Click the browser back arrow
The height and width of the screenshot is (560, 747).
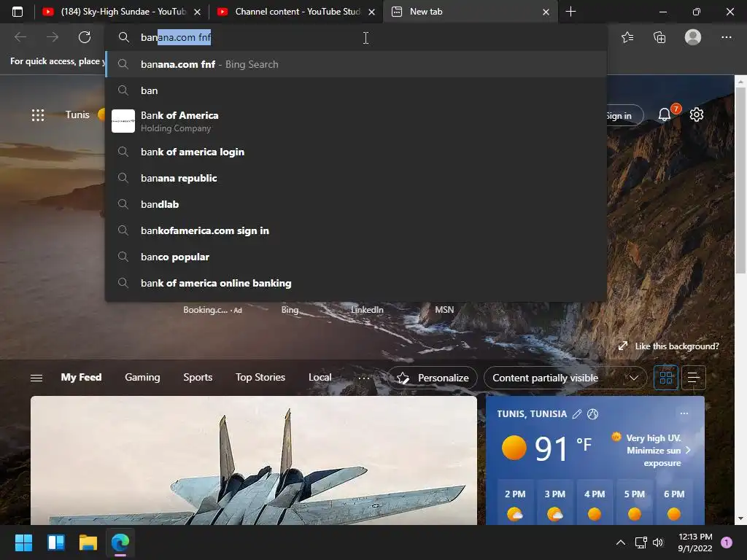[20, 37]
